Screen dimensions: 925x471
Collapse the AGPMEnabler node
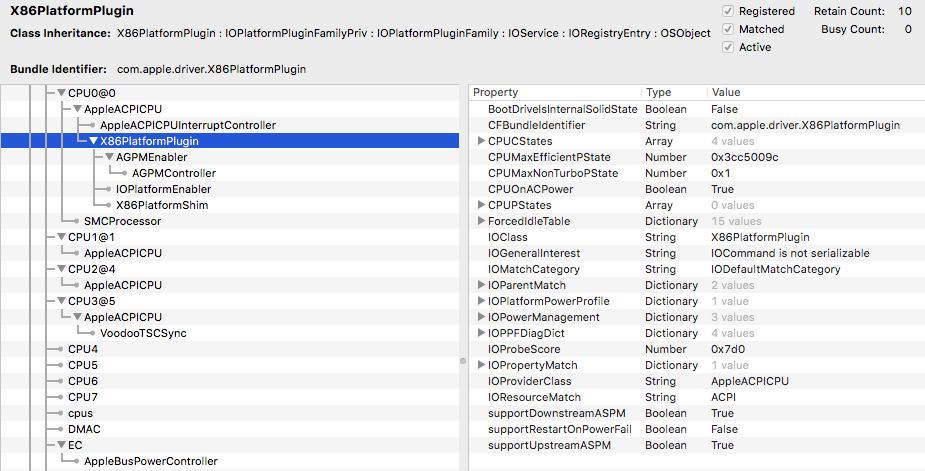click(x=109, y=157)
